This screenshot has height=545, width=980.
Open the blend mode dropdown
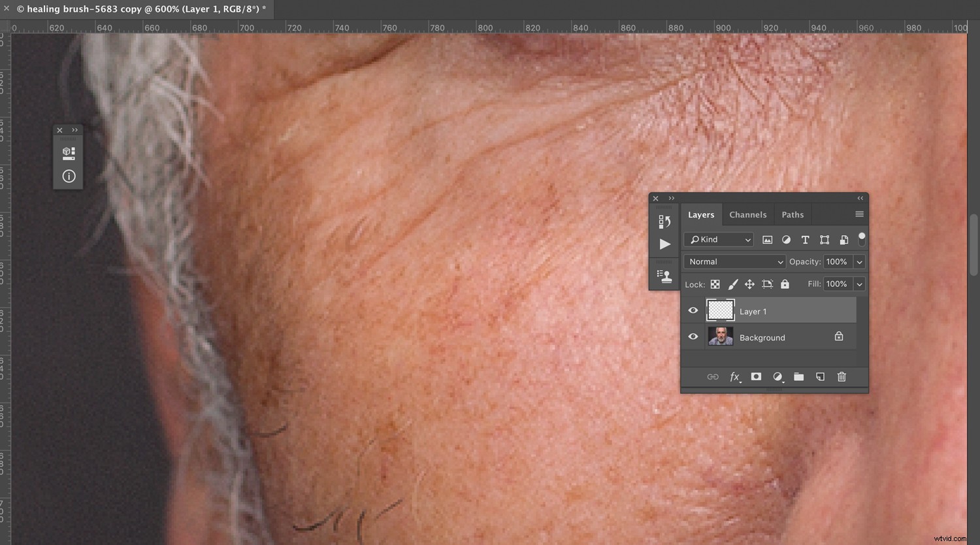click(x=734, y=261)
